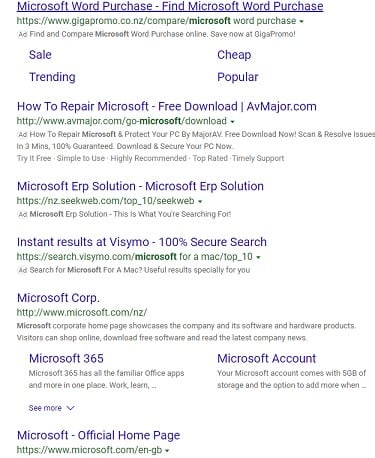
Task: Click the Ad label beside Visymo description
Action: (x=22, y=270)
